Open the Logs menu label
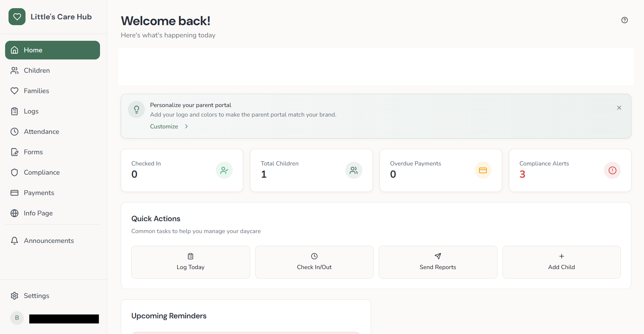Screen dimensions: 644x334 click(x=31, y=111)
